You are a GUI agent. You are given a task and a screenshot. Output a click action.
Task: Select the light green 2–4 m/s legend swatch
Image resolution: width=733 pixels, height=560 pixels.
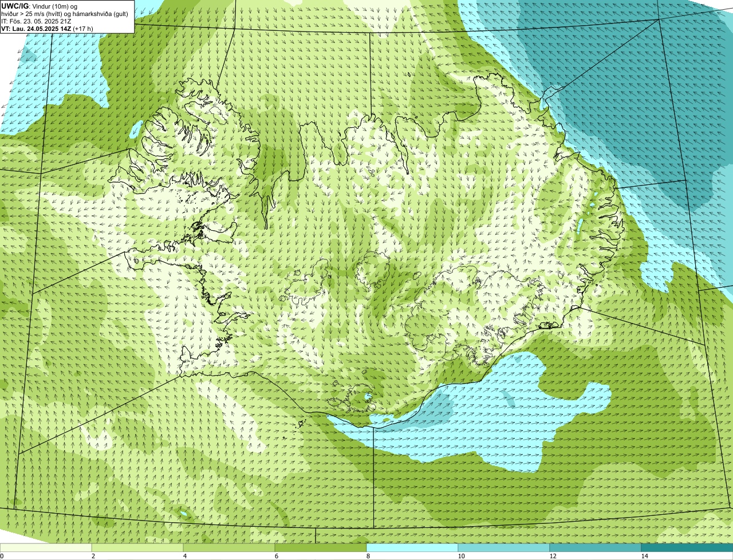tap(137, 547)
